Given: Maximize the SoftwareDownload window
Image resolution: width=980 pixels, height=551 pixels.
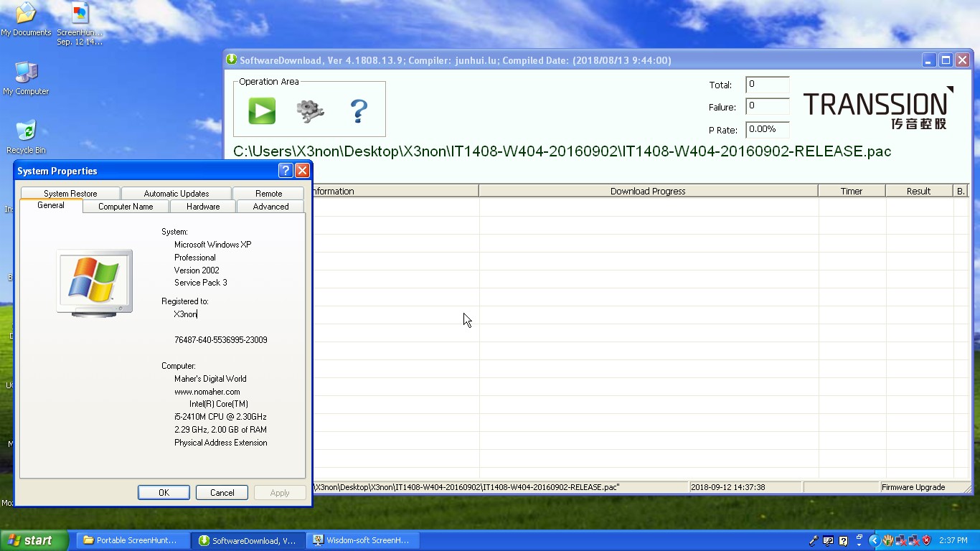Looking at the screenshot, I should coord(946,60).
